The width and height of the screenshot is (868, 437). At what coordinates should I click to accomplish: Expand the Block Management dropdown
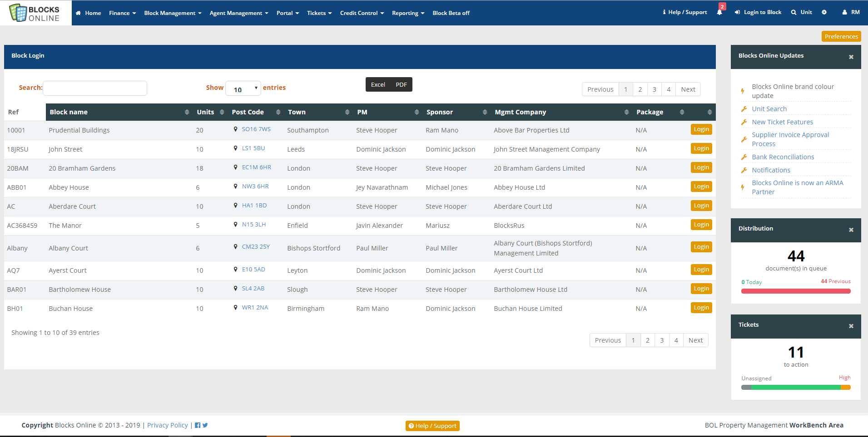[173, 13]
